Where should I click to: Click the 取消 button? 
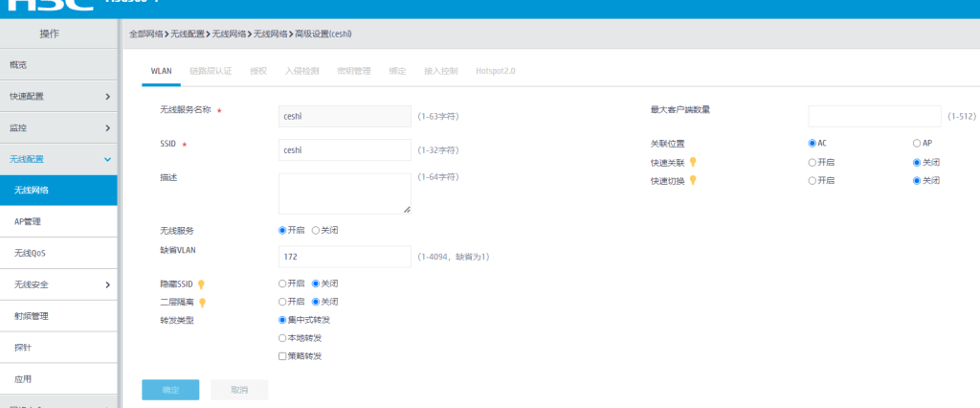[239, 390]
